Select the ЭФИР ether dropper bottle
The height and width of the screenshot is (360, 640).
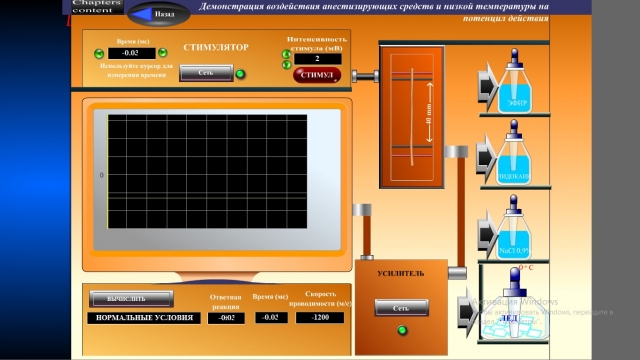point(514,82)
